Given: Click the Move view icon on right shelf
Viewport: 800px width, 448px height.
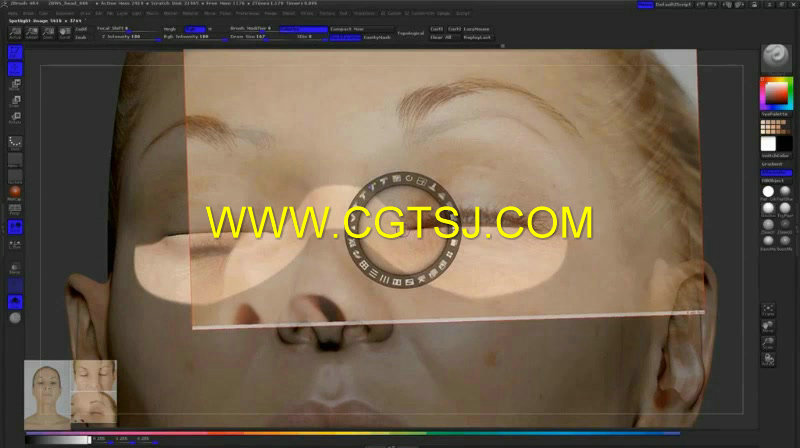Looking at the screenshot, I should pos(768,326).
